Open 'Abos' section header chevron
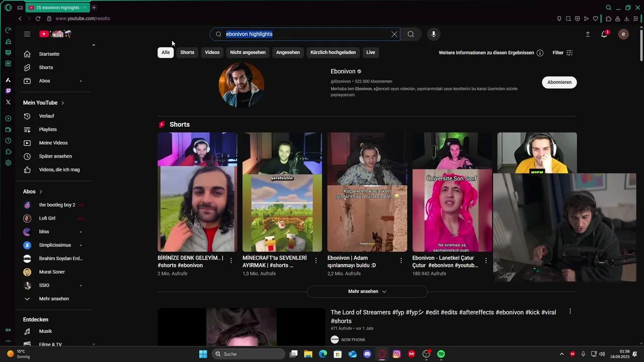644x362 pixels. coord(41,192)
